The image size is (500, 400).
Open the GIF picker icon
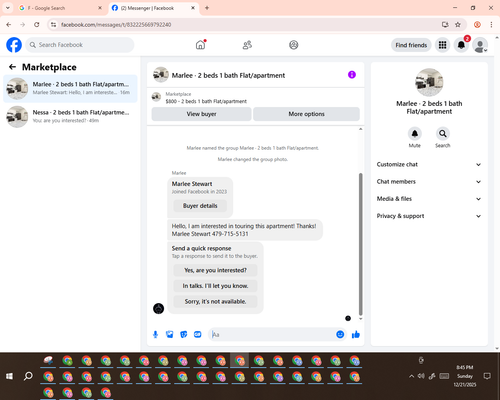pos(197,334)
